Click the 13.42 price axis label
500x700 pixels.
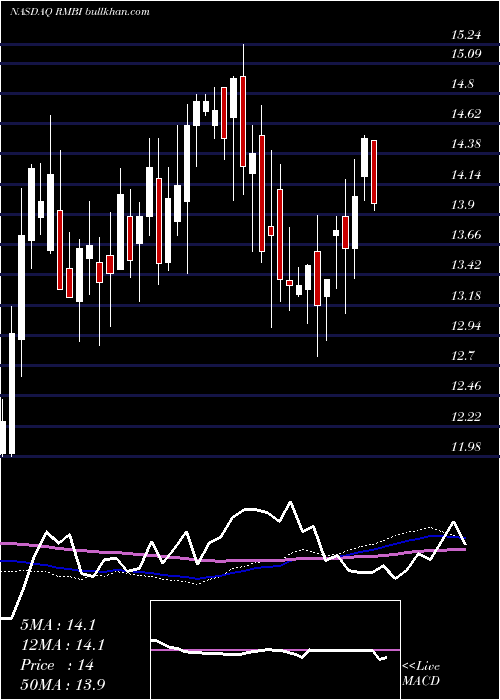[x=466, y=265]
